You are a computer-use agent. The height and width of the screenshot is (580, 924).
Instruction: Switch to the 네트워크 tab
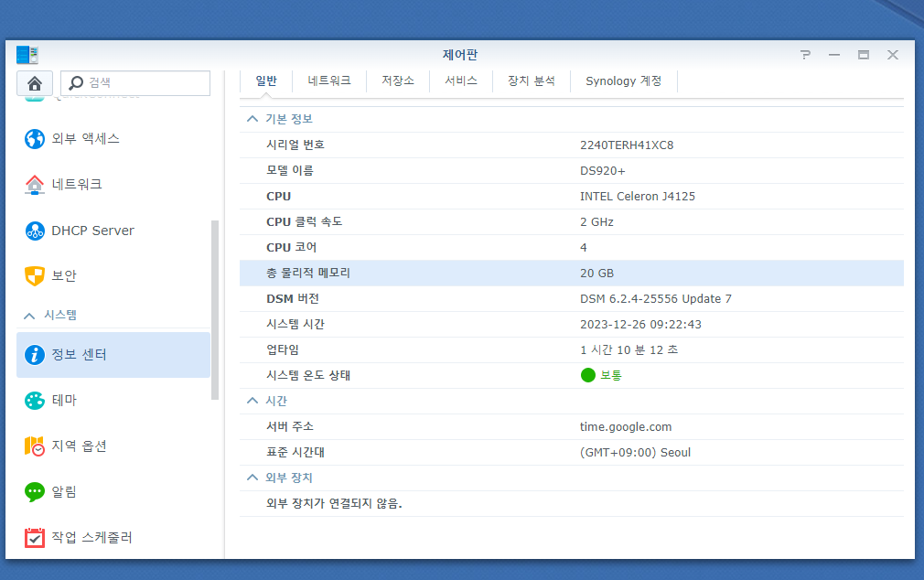(x=329, y=81)
